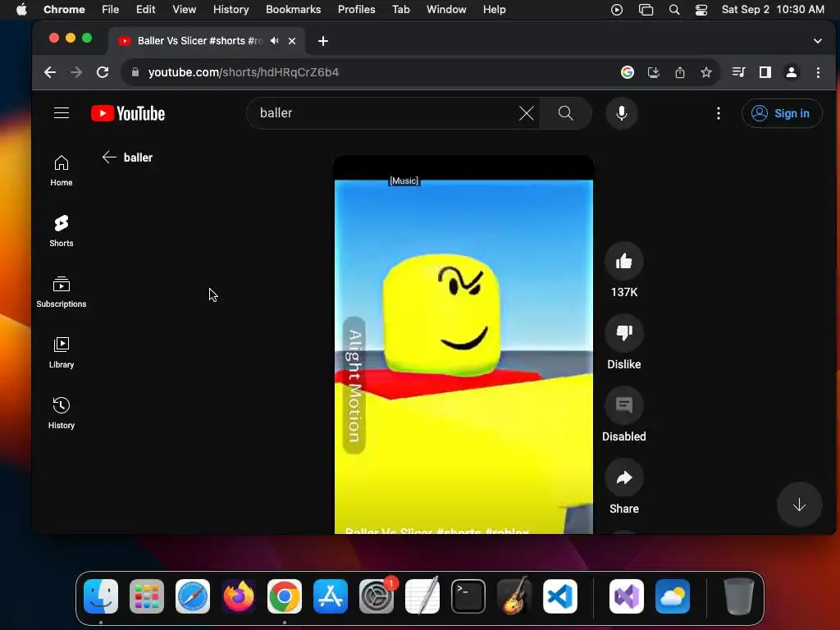This screenshot has width=840, height=630.
Task: Open Shorts in the sidebar
Action: pyautogui.click(x=62, y=231)
